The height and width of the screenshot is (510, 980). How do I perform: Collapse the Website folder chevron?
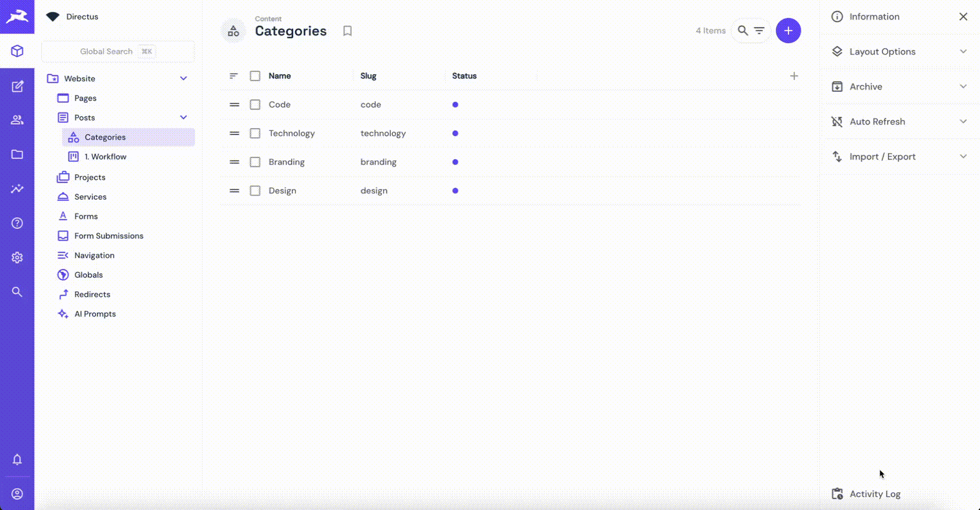(x=184, y=79)
